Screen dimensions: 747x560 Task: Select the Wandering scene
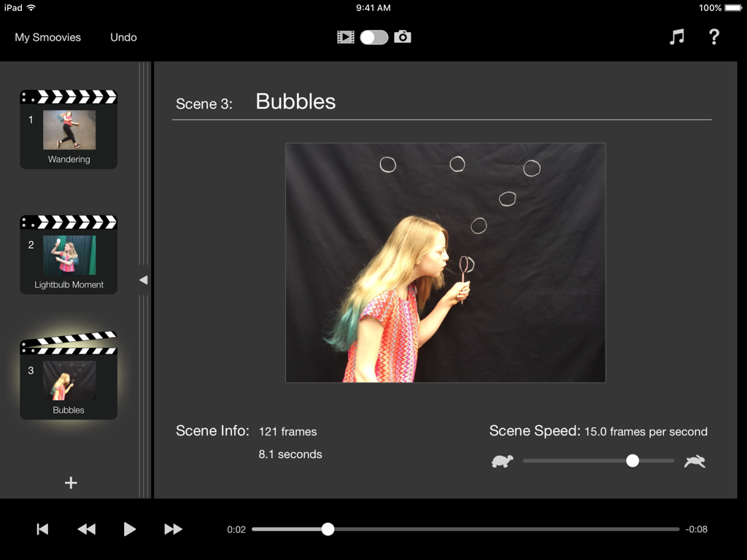[x=68, y=128]
